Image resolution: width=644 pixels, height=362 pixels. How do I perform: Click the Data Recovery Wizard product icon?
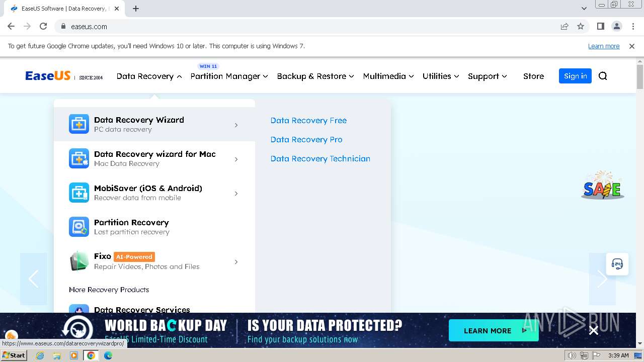[x=79, y=124]
